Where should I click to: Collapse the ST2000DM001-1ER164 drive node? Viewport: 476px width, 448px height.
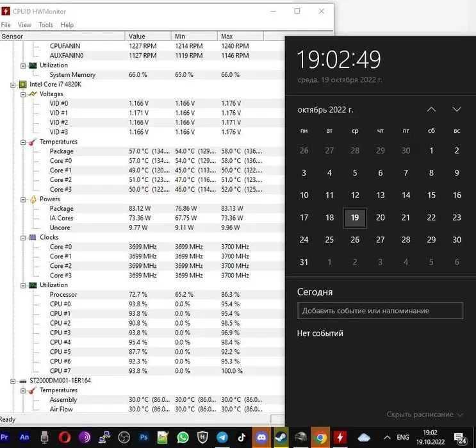tap(13, 381)
